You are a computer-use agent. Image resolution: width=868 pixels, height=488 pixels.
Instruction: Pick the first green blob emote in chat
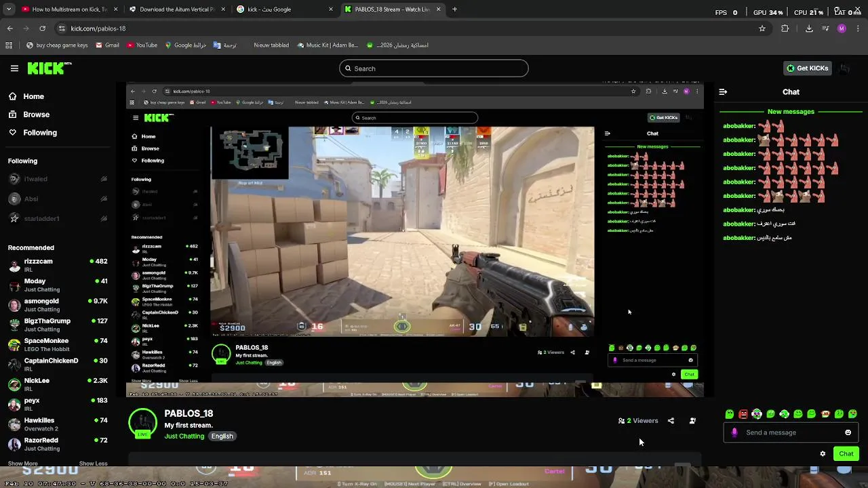pyautogui.click(x=730, y=414)
